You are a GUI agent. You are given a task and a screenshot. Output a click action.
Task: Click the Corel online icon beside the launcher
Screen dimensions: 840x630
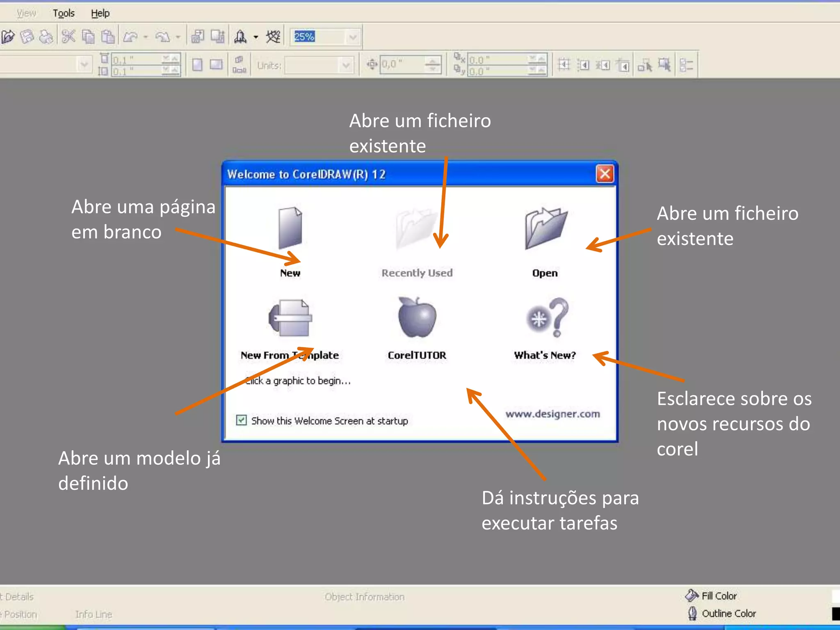pyautogui.click(x=273, y=37)
